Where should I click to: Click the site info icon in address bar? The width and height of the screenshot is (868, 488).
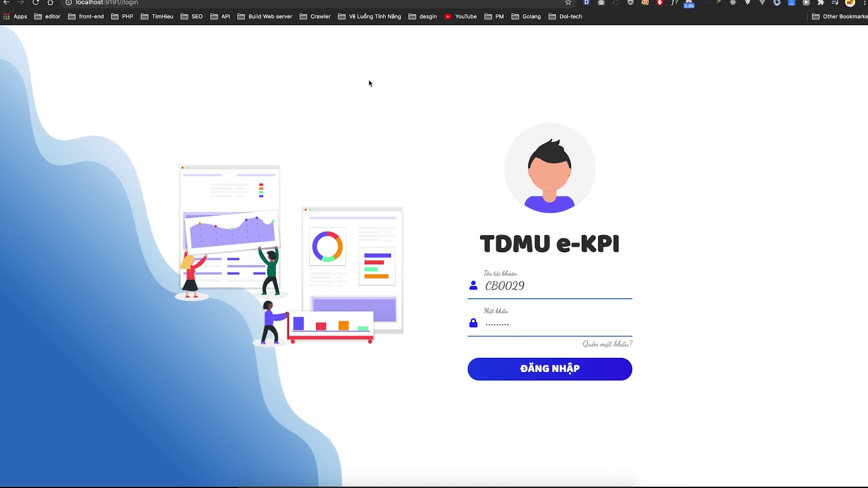click(68, 3)
